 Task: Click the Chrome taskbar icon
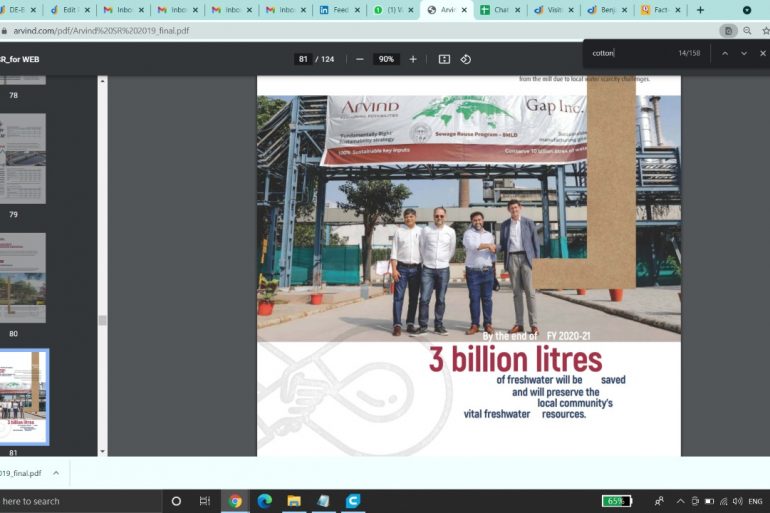click(x=235, y=501)
